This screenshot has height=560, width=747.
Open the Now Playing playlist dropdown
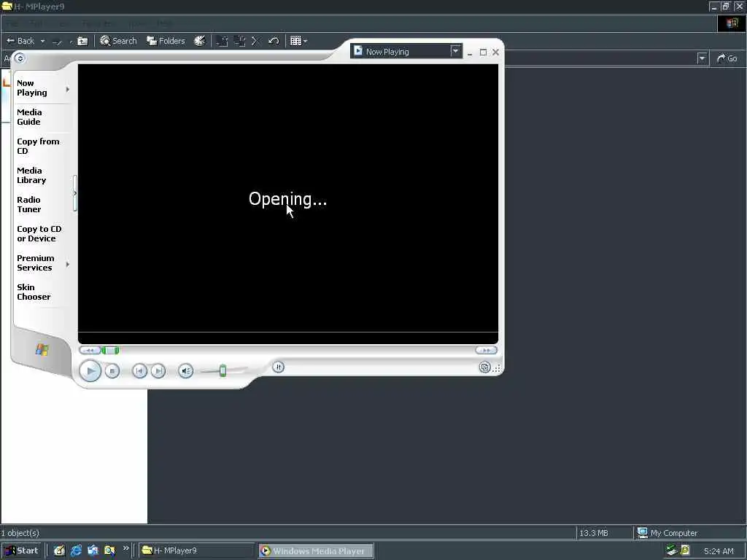[406, 52]
